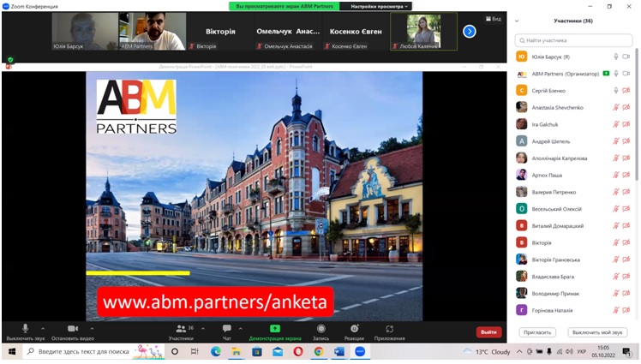Select participant Весельський Олексій
Viewport: 641px width, 364px height.
[573, 209]
